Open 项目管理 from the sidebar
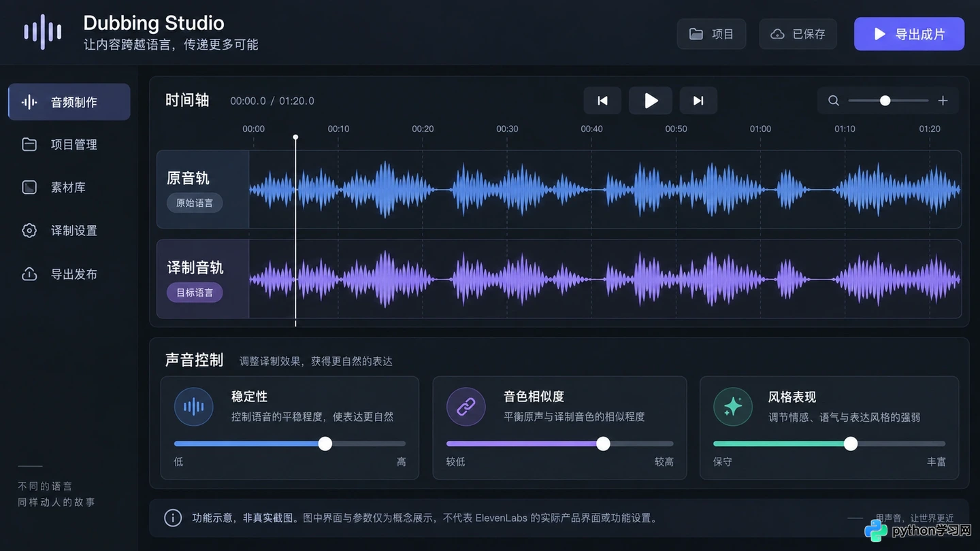 [69, 144]
